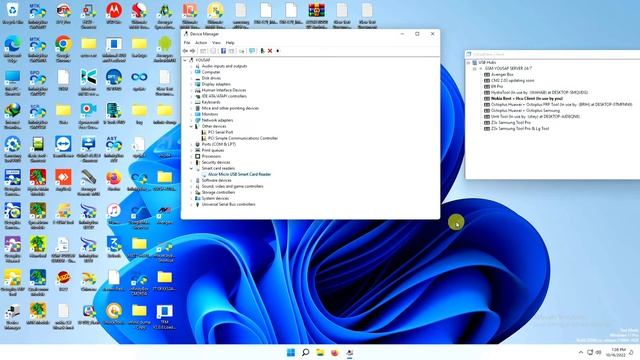
Task: Open File Explorer from taskbar
Action: [x=320, y=352]
